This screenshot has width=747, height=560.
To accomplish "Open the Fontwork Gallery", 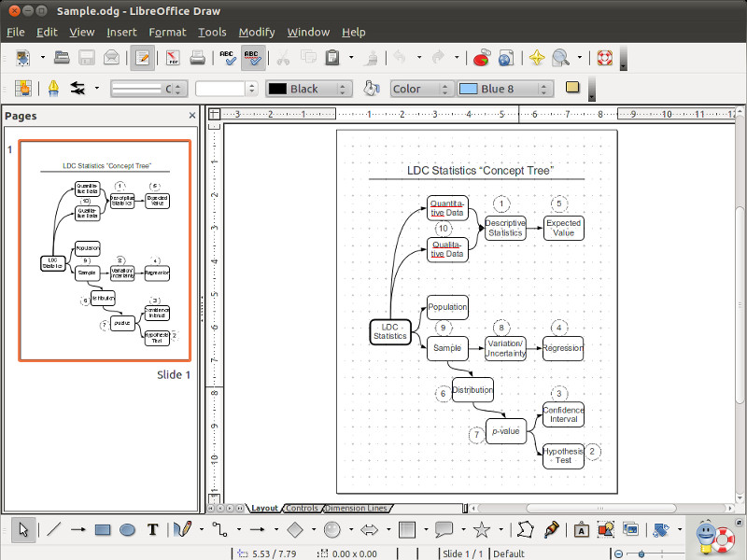I will coord(581,530).
